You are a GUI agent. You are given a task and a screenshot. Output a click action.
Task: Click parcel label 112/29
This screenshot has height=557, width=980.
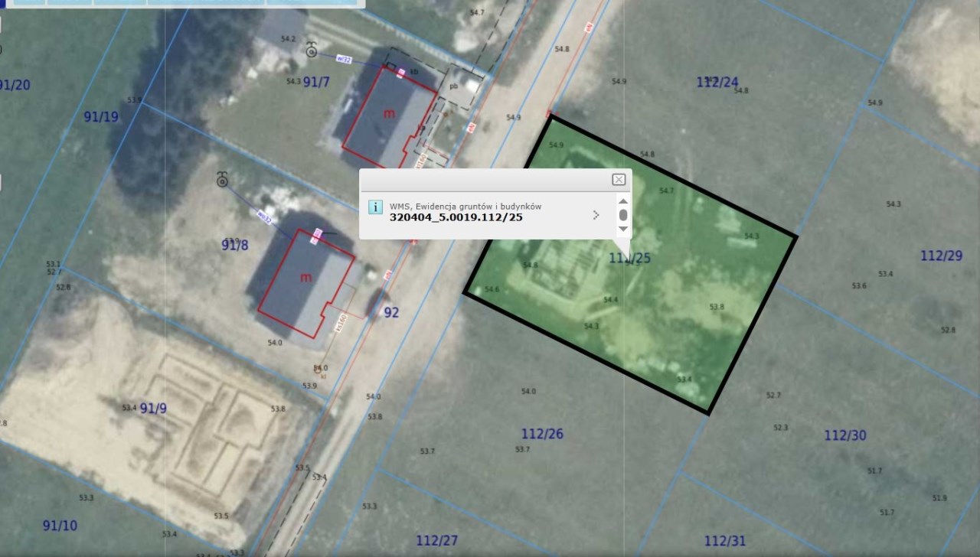941,256
